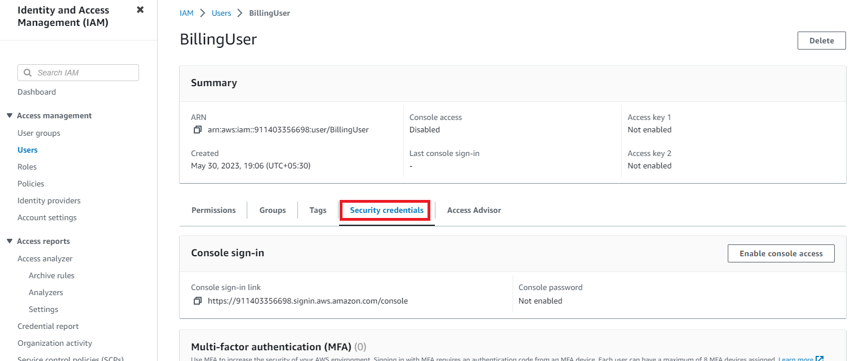Collapse the Access management section
This screenshot has height=361, width=868.
coord(10,115)
